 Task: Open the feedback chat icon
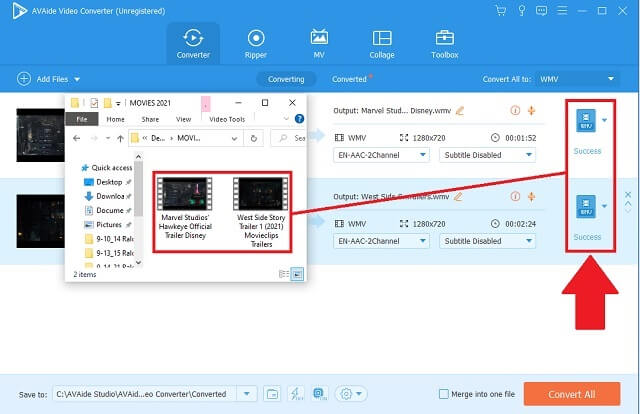542,11
